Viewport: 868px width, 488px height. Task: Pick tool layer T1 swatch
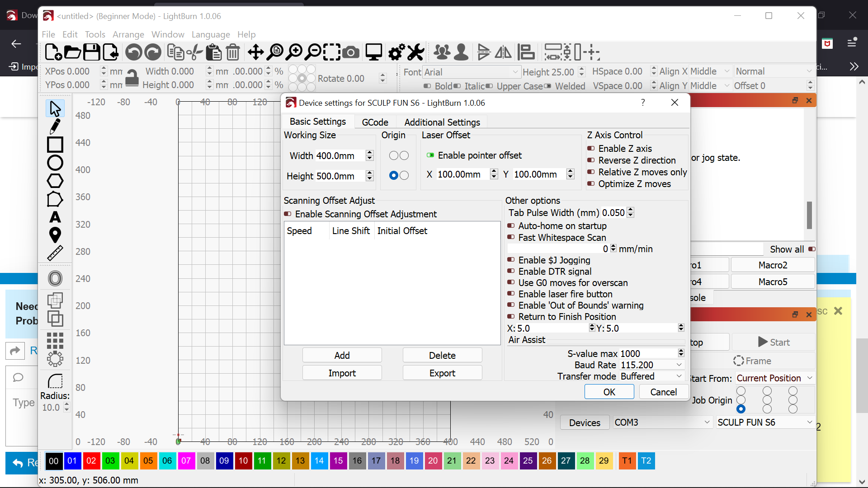627,461
